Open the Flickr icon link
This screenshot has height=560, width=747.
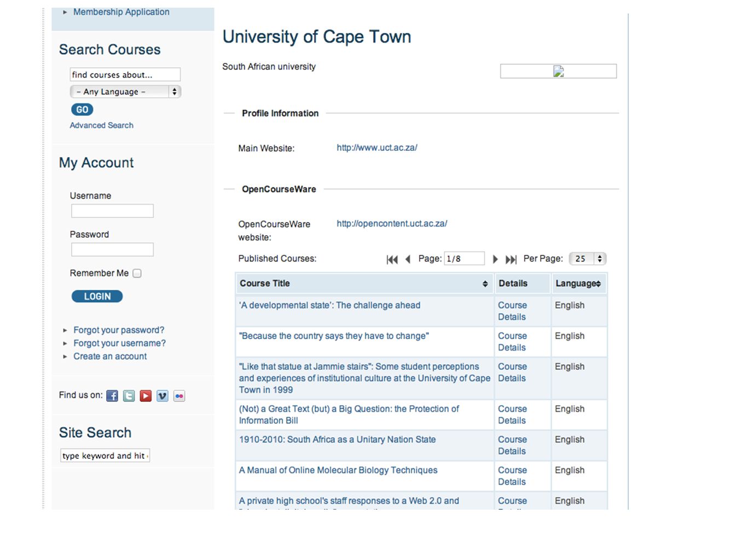tap(179, 396)
